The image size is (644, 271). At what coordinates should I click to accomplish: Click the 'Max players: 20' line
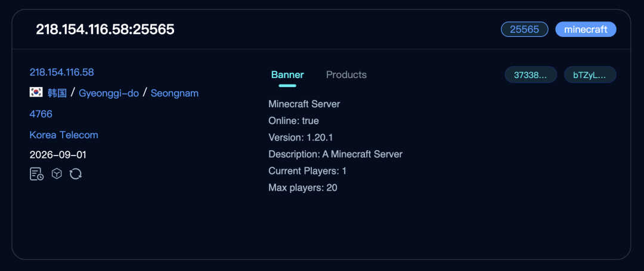[303, 188]
